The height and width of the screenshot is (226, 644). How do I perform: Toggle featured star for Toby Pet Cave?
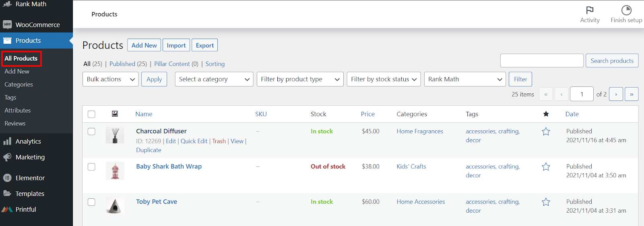click(546, 202)
